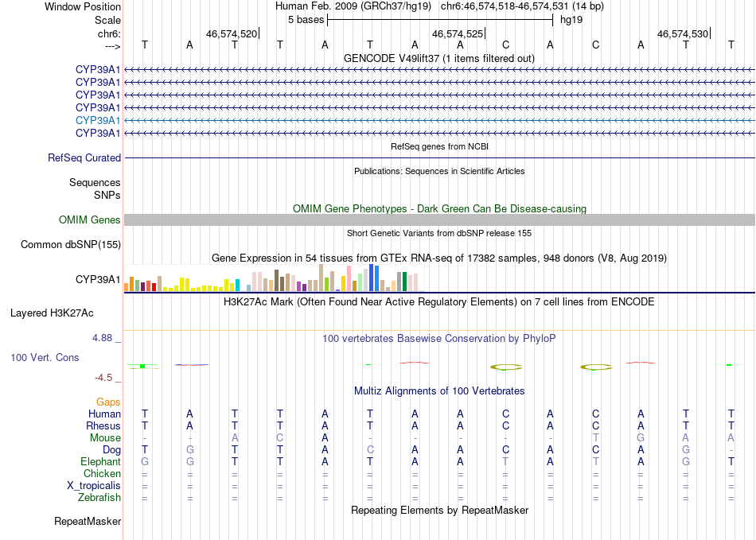Image resolution: width=756 pixels, height=540 pixels.
Task: Click the hg19 label beside scale bar
Action: 571,20
